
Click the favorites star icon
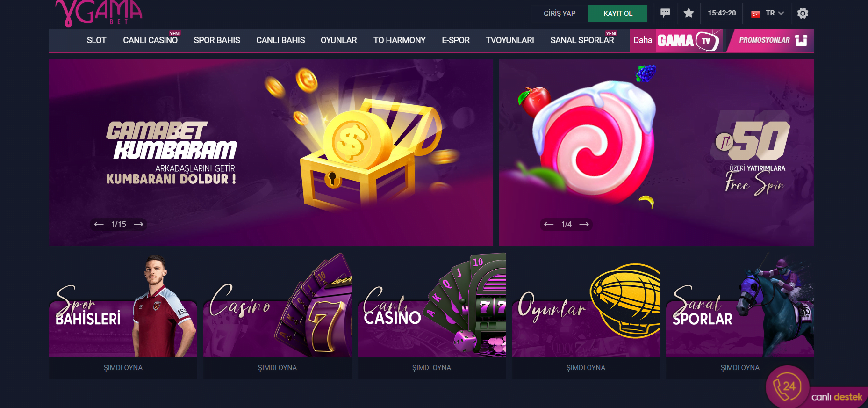[689, 13]
